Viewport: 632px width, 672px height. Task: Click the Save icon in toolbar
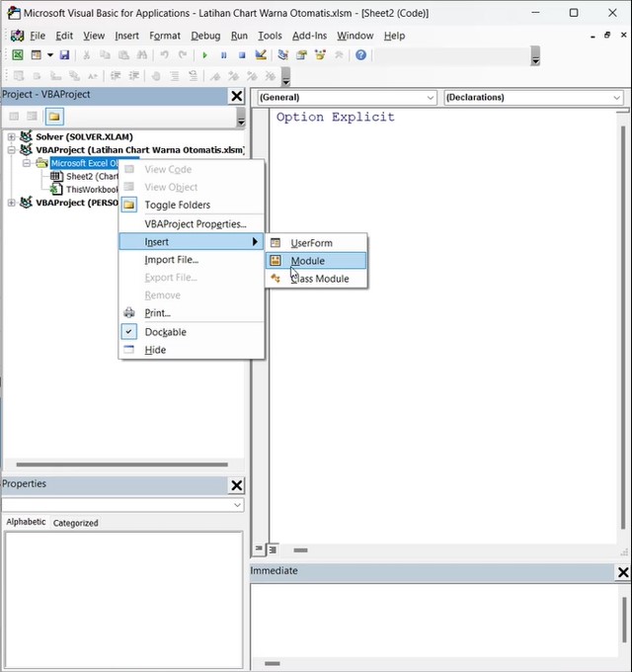[x=64, y=55]
